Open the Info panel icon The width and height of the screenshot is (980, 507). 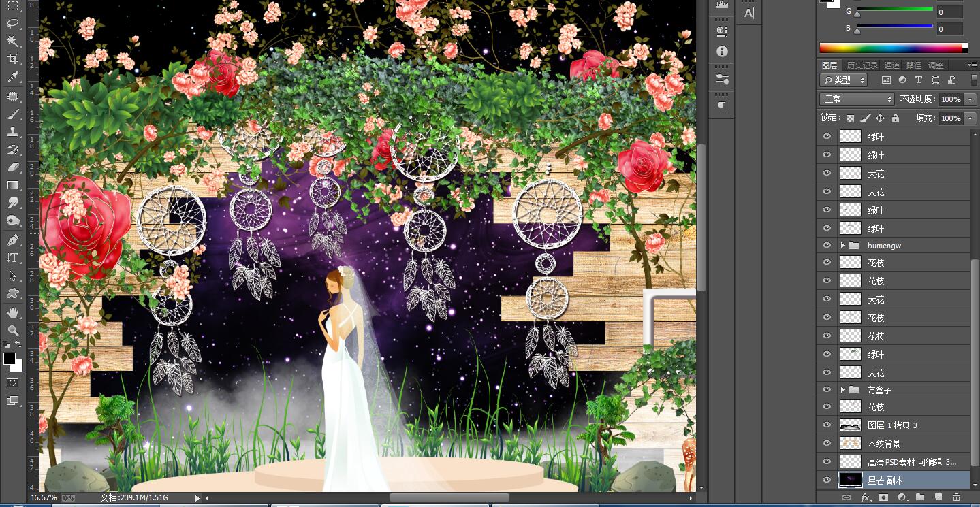click(x=722, y=52)
